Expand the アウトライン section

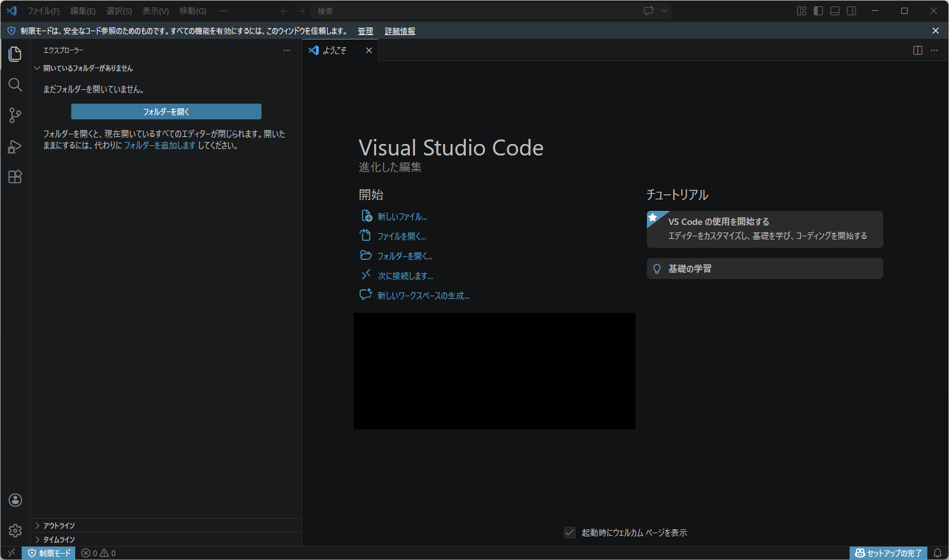(x=59, y=526)
